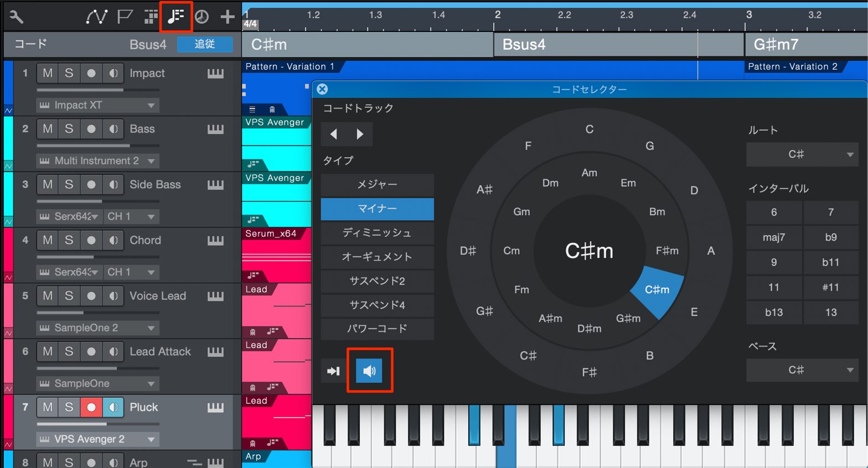Open keyboard icon for Voice Lead track
868x468 pixels.
(x=216, y=296)
